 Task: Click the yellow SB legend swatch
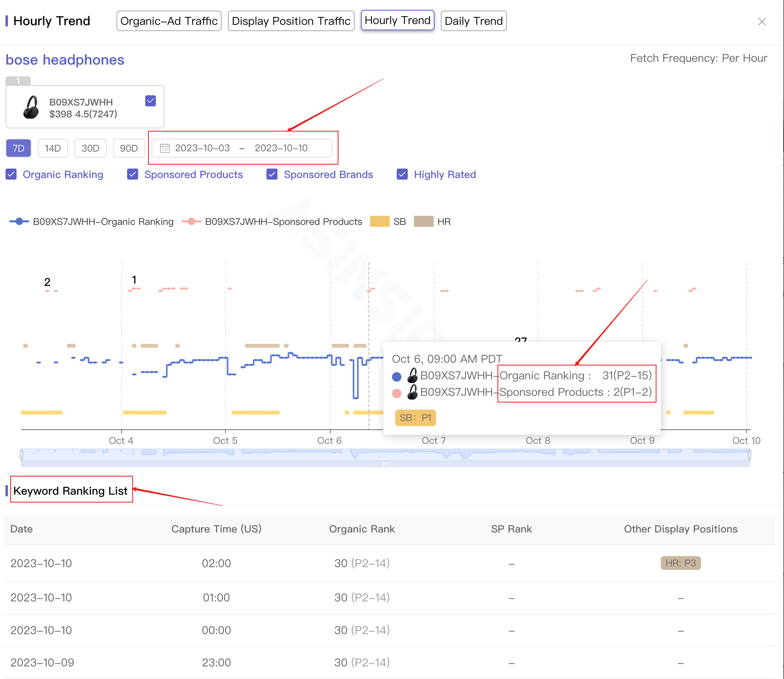[x=380, y=221]
